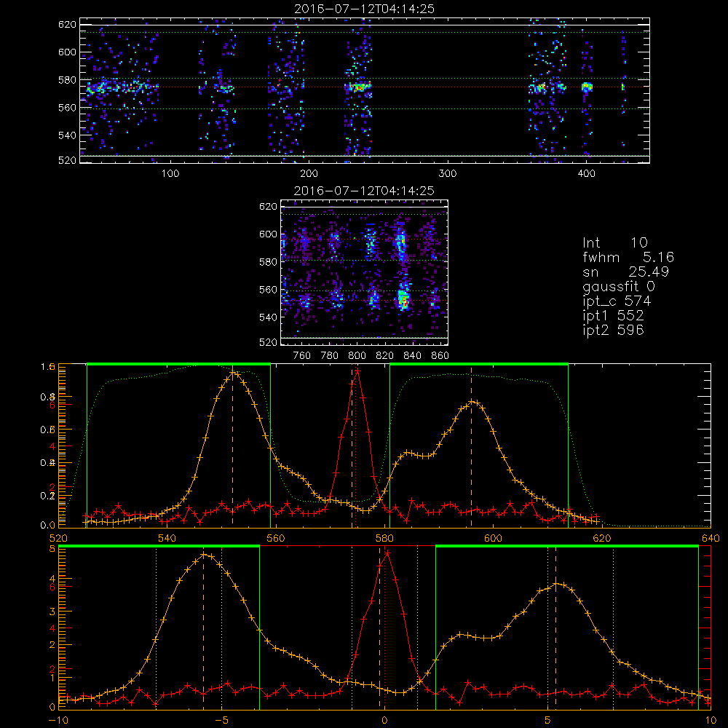Click the orange peak near 552 in upper profile plot
Viewport: 728px width, 728px height.
pyautogui.click(x=233, y=372)
